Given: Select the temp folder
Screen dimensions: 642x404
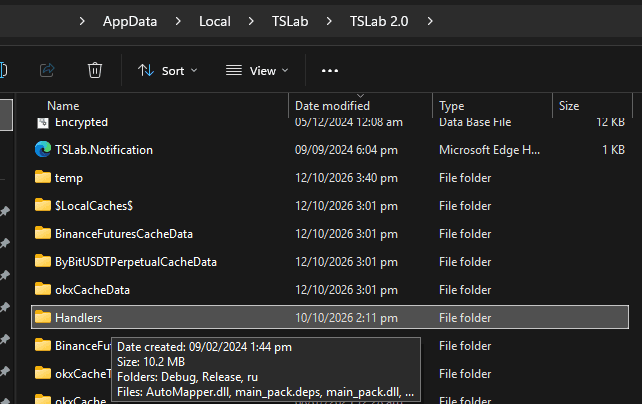Looking at the screenshot, I should pos(330,178).
